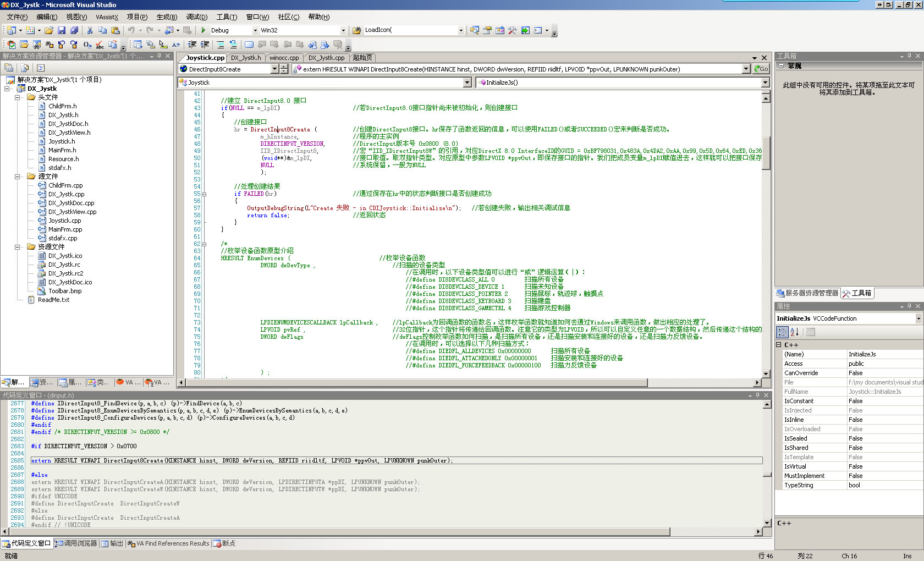Click the Open File folder icon

click(x=49, y=30)
